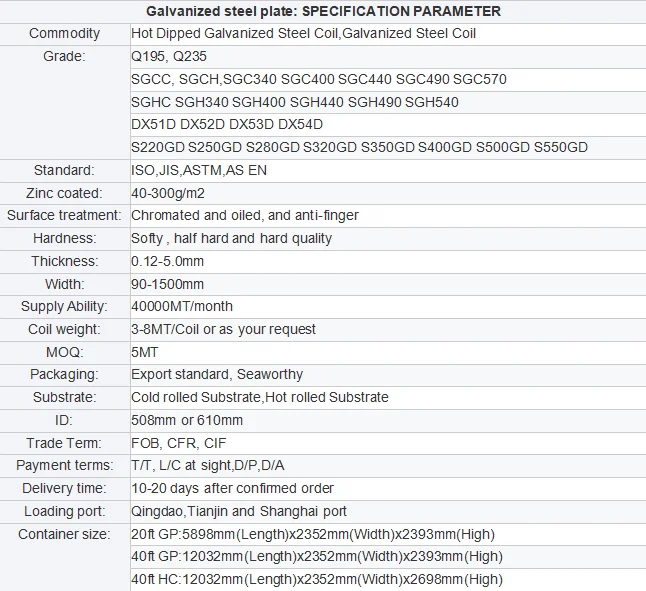Click the 90-1500mm width value
Image resolution: width=646 pixels, height=591 pixels.
[167, 284]
